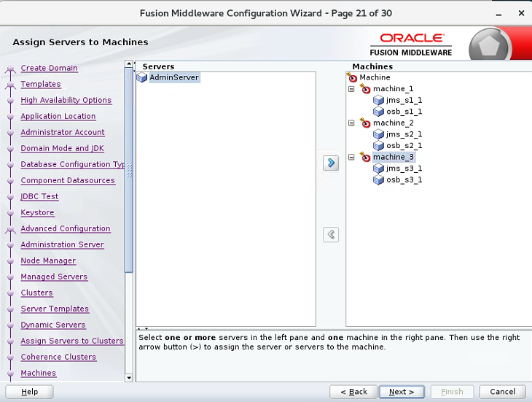The height and width of the screenshot is (402, 532).
Task: Select the machine_1 label in Machines tree
Action: (394, 89)
